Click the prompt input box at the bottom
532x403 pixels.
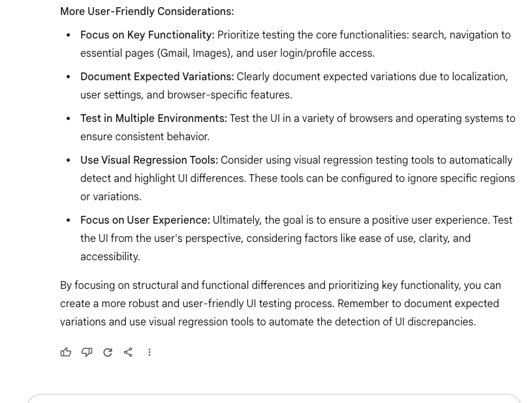(274, 398)
